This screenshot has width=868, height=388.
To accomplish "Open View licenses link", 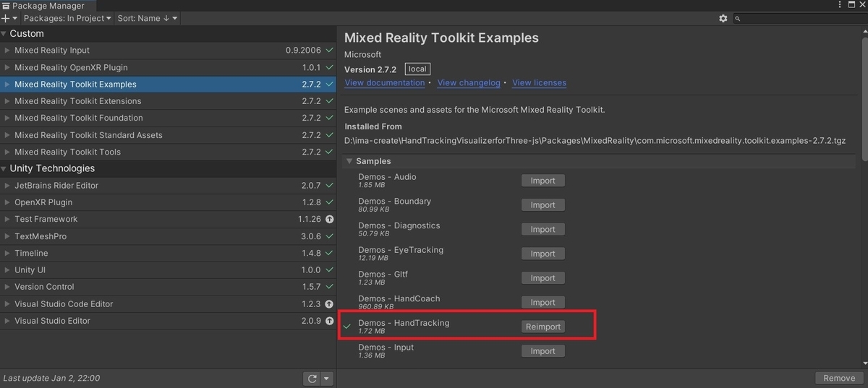I will tap(539, 83).
